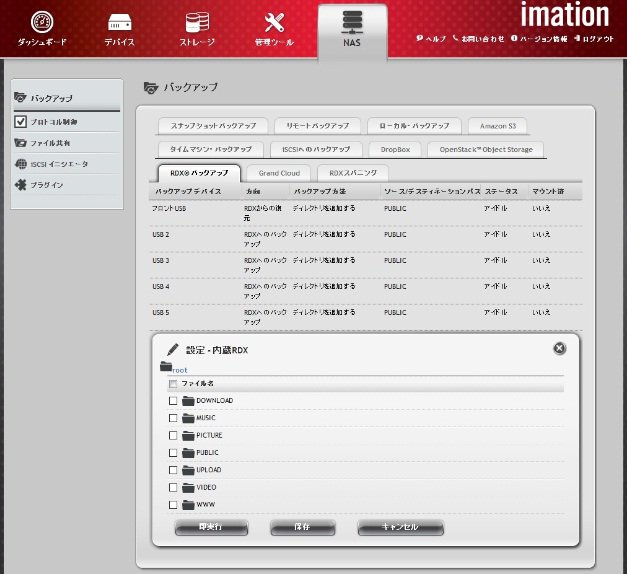Click the Version Info (バージョン情報) link
The image size is (627, 574).
pyautogui.click(x=539, y=39)
